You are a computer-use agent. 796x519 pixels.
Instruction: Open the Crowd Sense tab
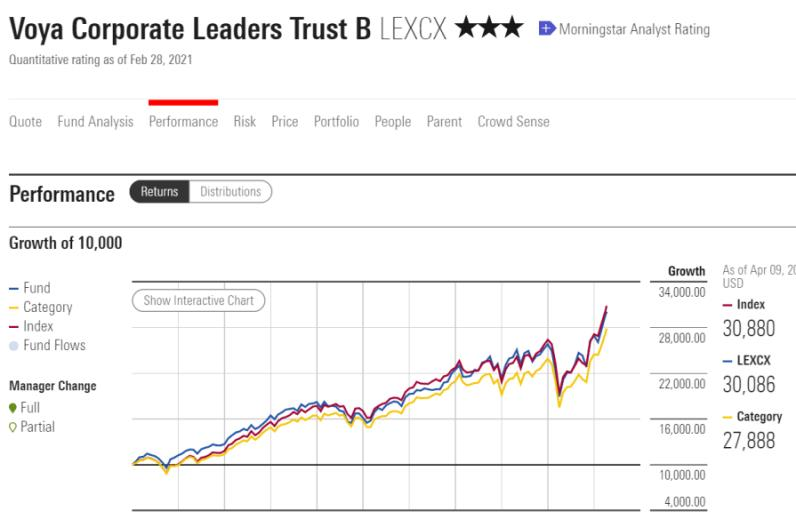pos(513,121)
